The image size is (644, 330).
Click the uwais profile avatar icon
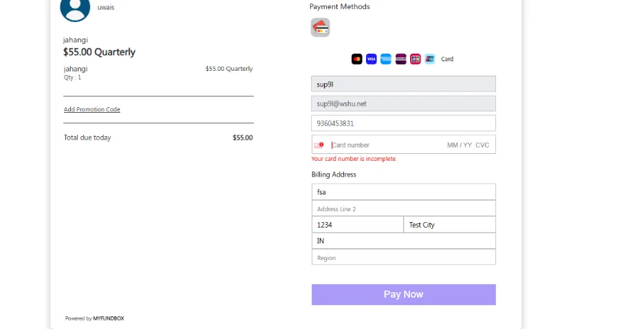(75, 8)
